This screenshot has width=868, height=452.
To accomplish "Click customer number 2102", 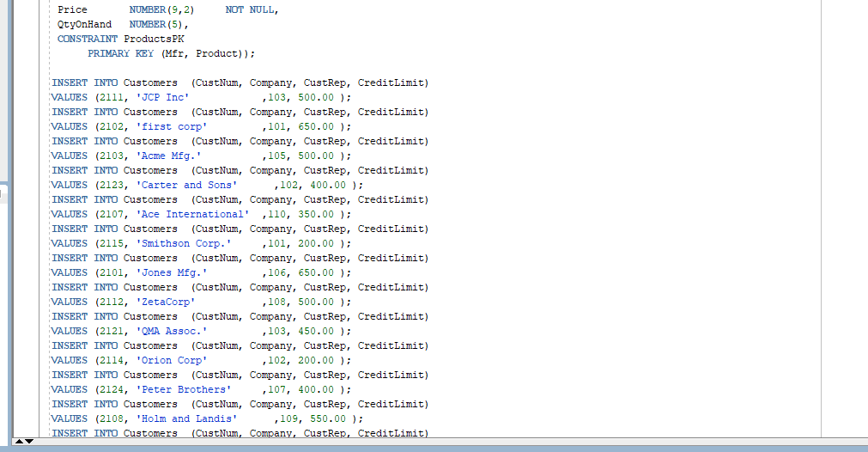I will (x=112, y=127).
